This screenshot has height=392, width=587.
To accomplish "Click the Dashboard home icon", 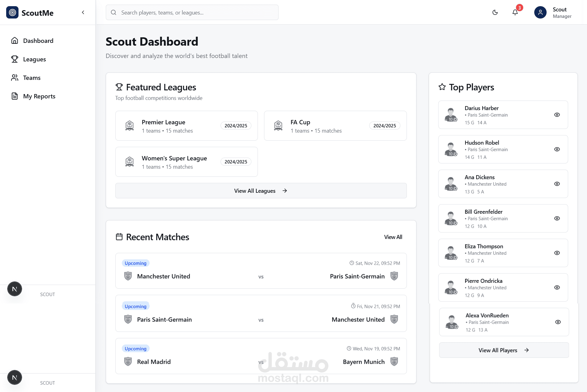I will (14, 40).
